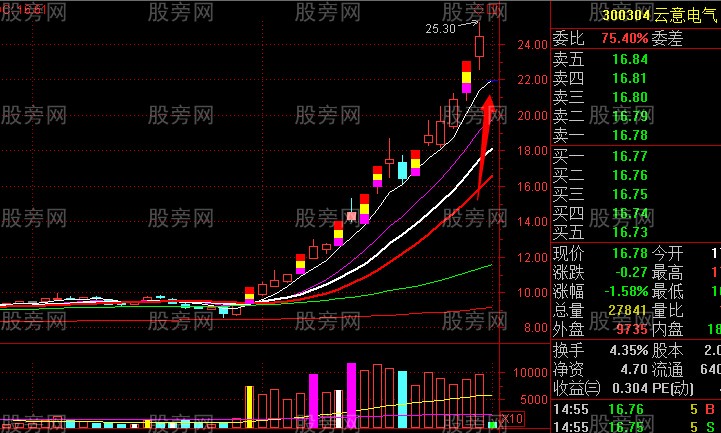Click the X10 volume scale label
The width and height of the screenshot is (721, 433).
click(x=512, y=419)
